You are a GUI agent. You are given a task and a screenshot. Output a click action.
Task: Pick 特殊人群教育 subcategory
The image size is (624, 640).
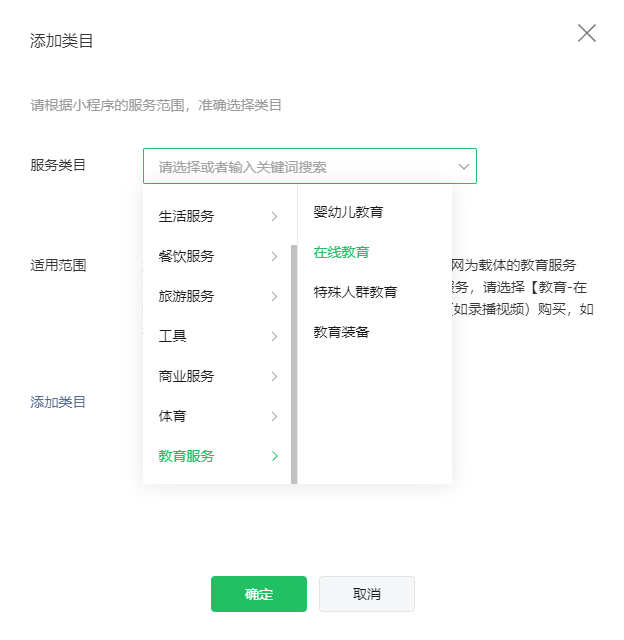pos(355,292)
